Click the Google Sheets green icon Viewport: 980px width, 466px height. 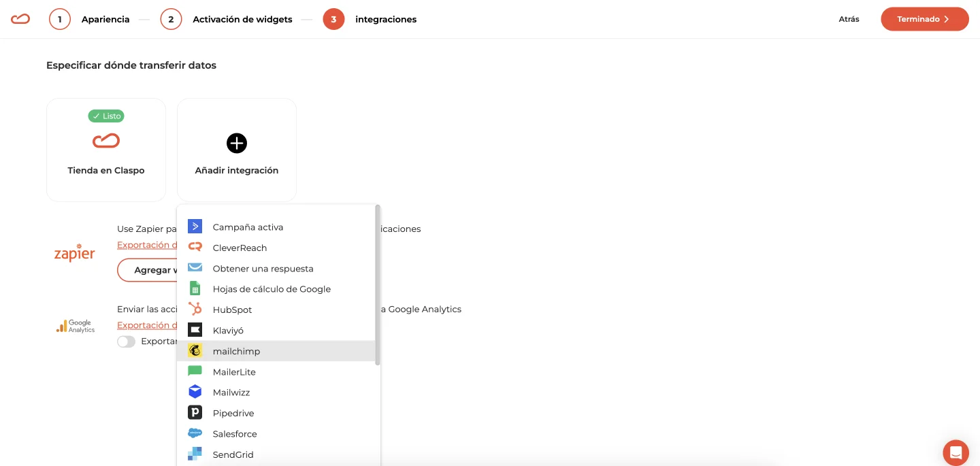point(195,288)
